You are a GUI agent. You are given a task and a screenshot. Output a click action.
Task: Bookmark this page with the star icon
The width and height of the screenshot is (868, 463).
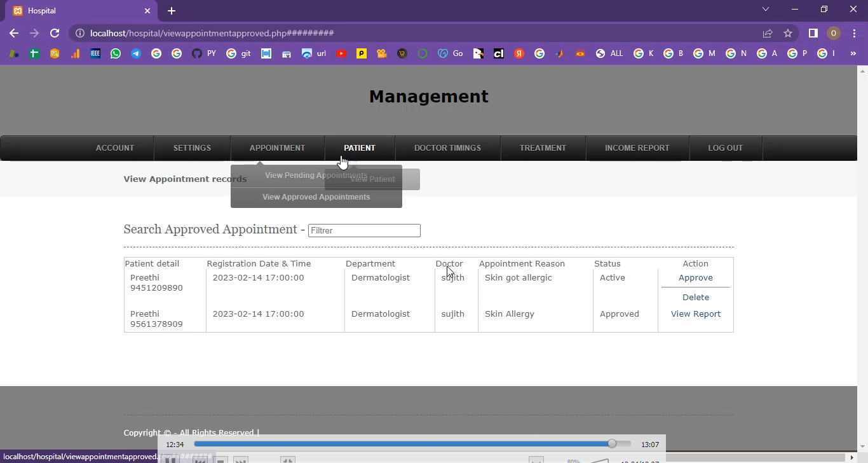tap(788, 33)
